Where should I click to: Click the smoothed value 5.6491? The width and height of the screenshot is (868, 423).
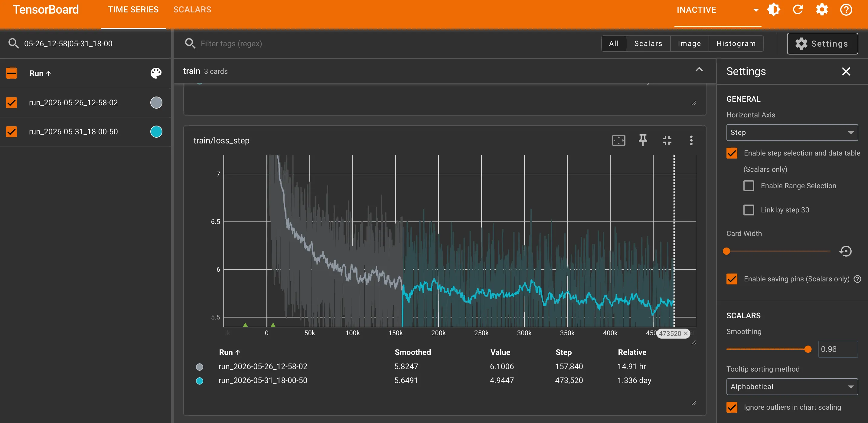point(406,381)
